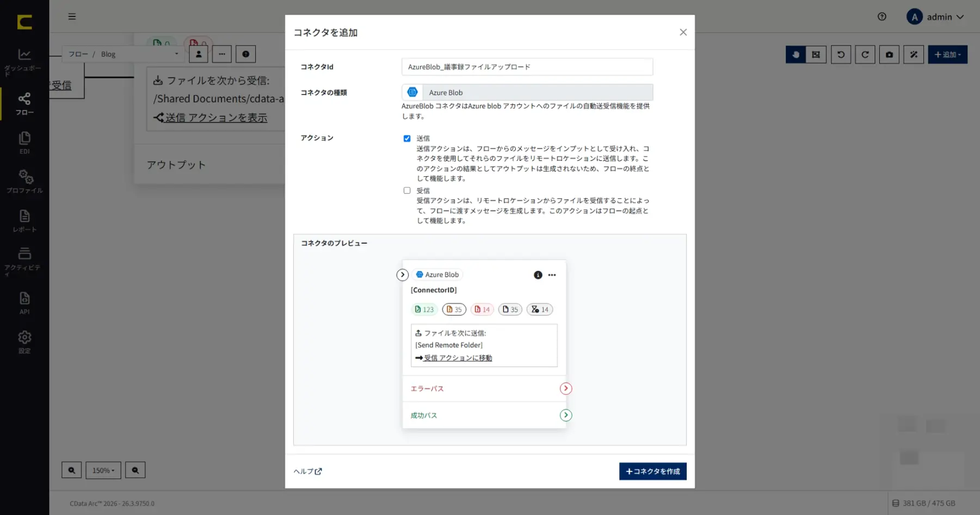This screenshot has height=515, width=980.
Task: Click the magic wand auto-arrange icon
Action: [914, 54]
